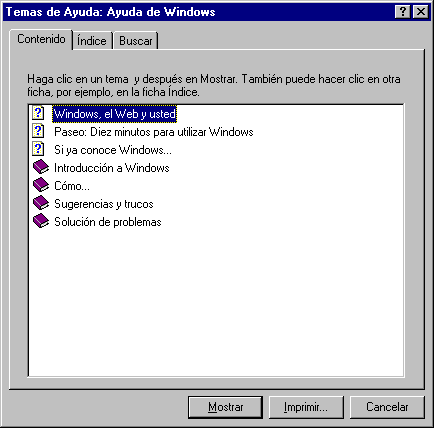Click the Mostrar button
Image resolution: width=434 pixels, height=428 pixels.
coord(225,407)
